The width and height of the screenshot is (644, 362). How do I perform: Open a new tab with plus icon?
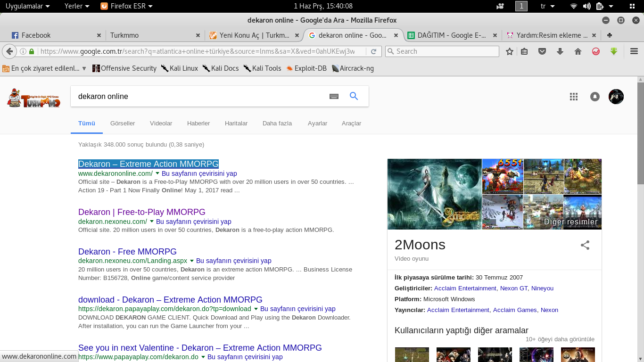(x=610, y=35)
